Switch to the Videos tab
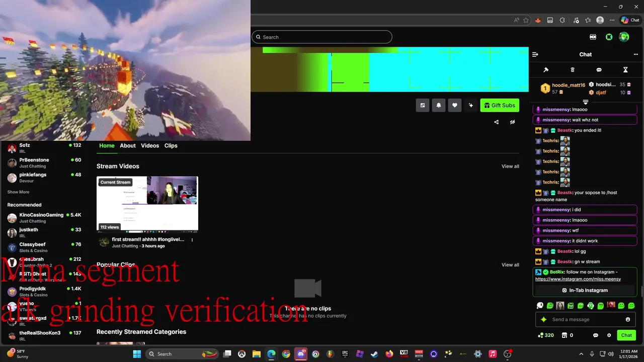 [x=150, y=145]
